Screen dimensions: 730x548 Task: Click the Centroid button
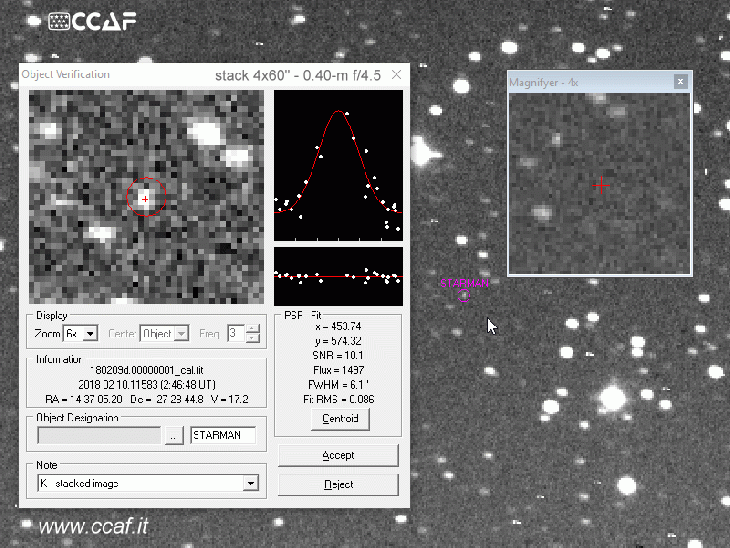coord(339,419)
